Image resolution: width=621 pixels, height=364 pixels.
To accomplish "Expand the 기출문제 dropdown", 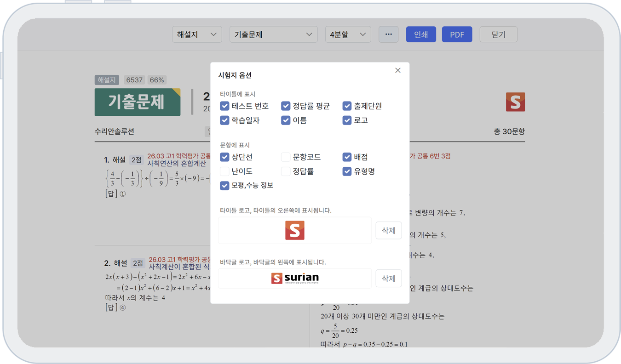I will tap(273, 34).
